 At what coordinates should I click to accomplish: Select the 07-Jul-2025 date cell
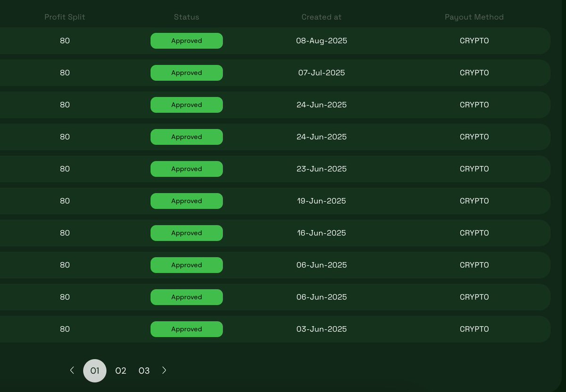point(321,73)
